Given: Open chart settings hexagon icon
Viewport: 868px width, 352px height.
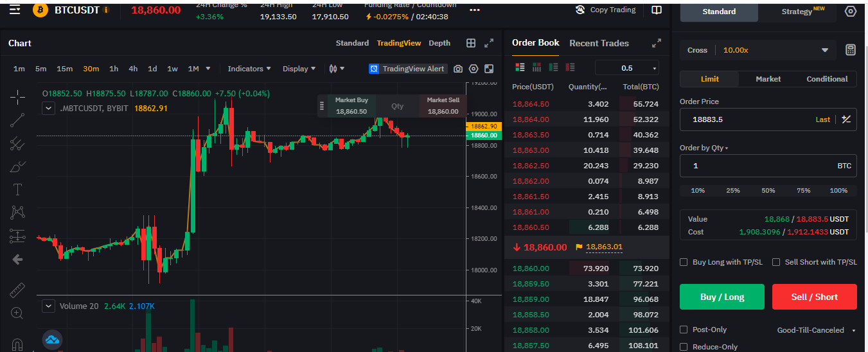Looking at the screenshot, I should click(x=474, y=69).
